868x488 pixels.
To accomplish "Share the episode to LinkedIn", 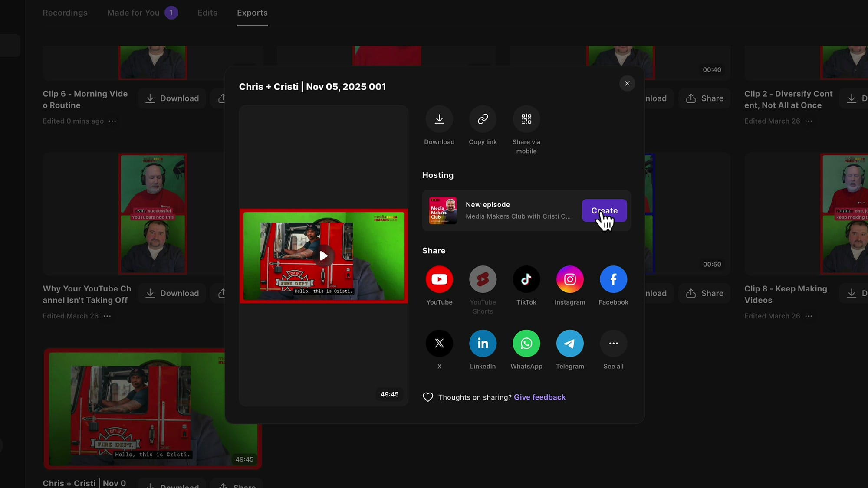I will [483, 343].
